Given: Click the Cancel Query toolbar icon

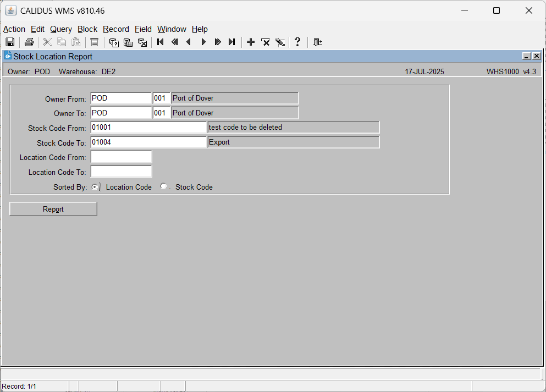Looking at the screenshot, I should [x=142, y=42].
